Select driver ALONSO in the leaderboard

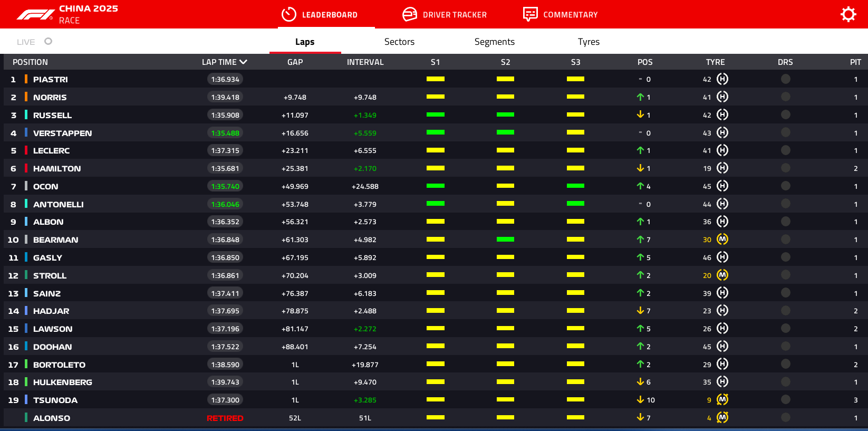52,418
